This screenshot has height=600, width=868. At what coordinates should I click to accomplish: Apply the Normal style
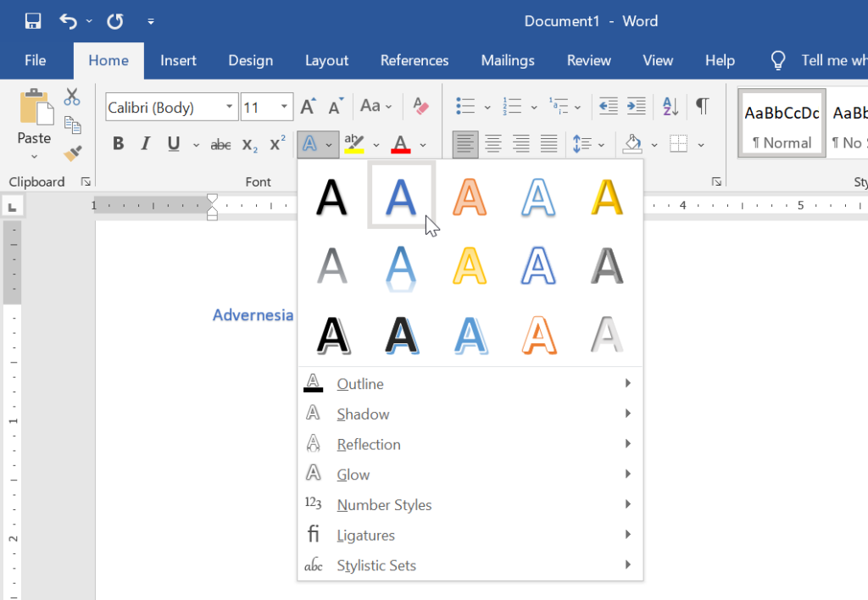coord(781,123)
